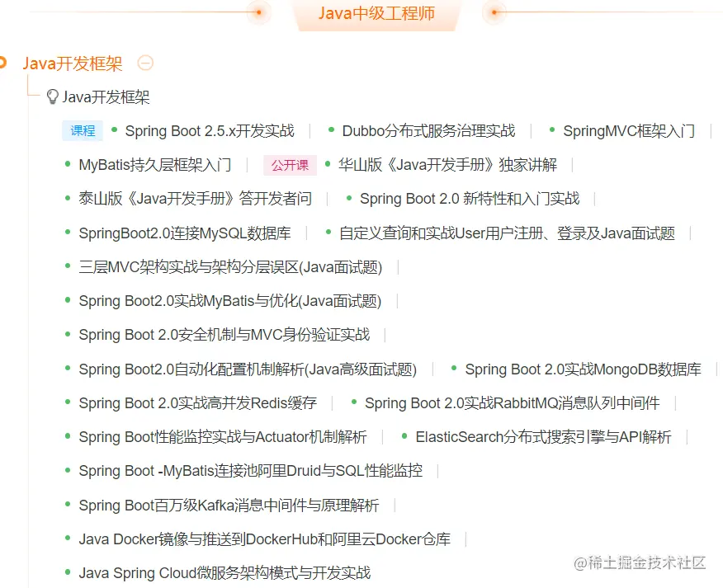Click the black Java开发框架 tree node

tap(106, 97)
